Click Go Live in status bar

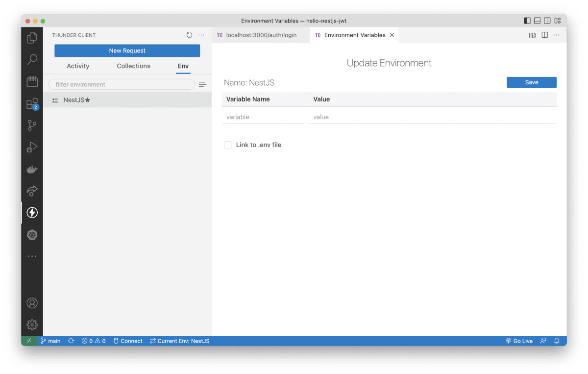coord(519,341)
